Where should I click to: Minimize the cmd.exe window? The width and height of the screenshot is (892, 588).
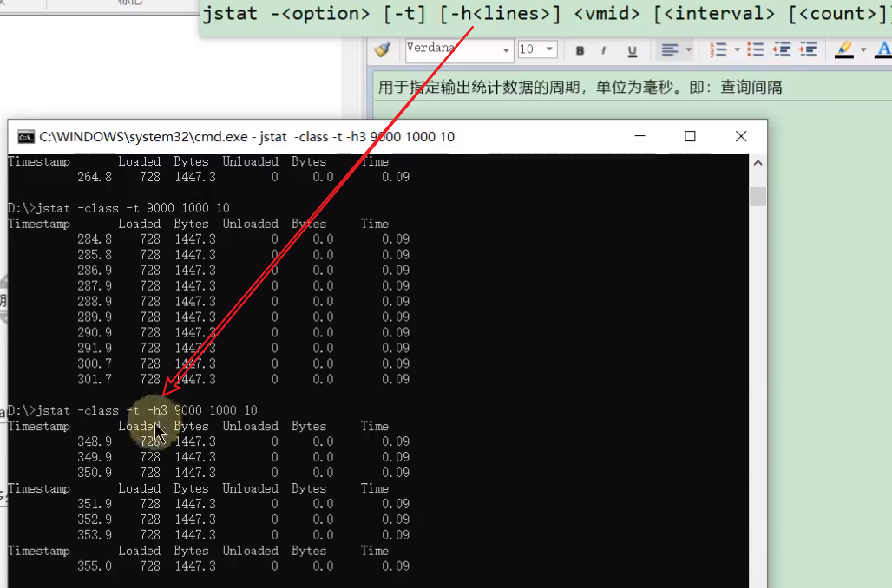coord(640,136)
